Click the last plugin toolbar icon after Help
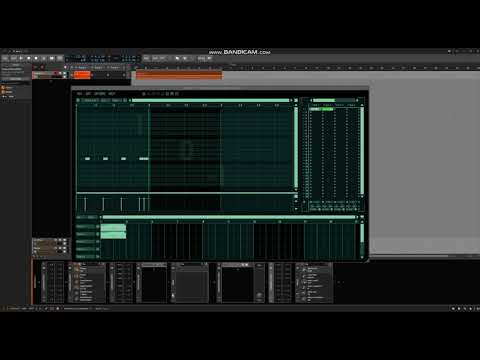This screenshot has width=480, height=360. pyautogui.click(x=177, y=94)
